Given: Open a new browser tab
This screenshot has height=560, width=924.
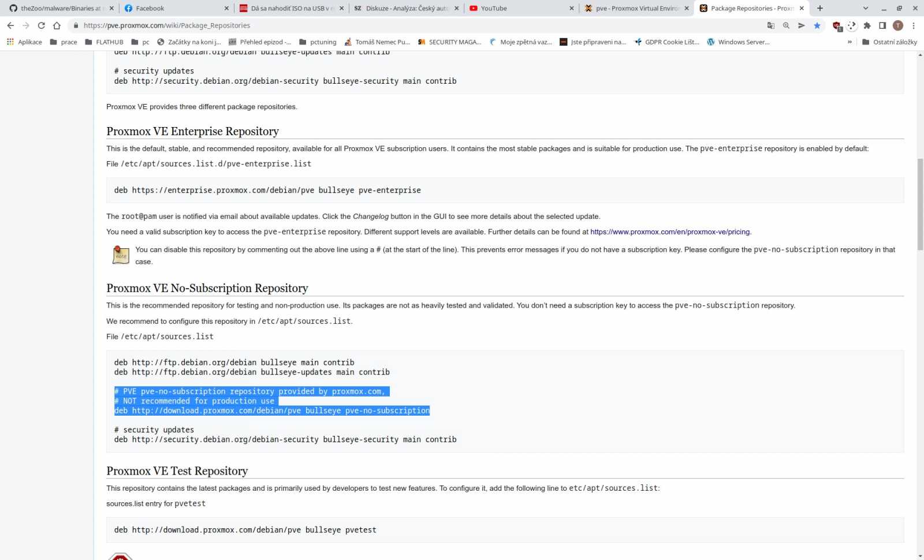Looking at the screenshot, I should [820, 8].
